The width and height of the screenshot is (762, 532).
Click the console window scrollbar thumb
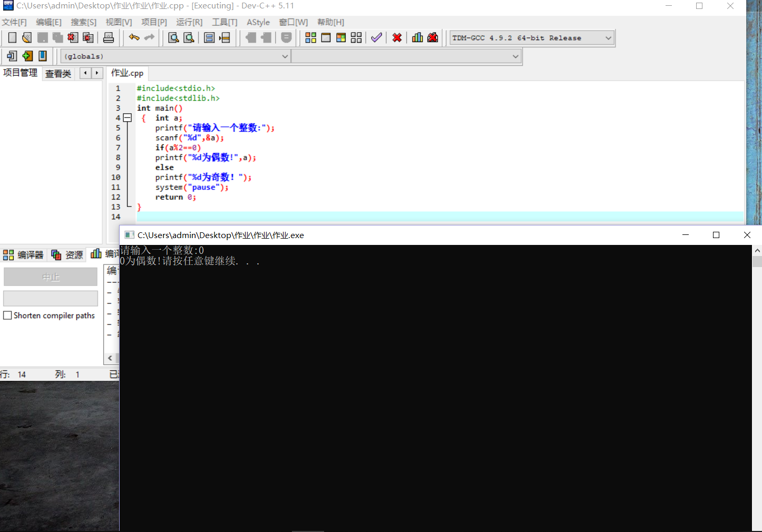pyautogui.click(x=757, y=261)
